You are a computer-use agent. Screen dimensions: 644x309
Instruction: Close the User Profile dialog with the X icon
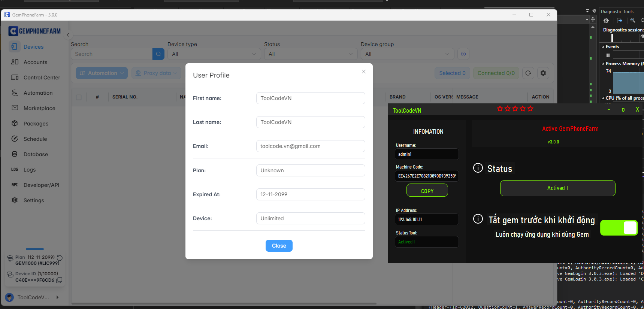[x=364, y=72]
